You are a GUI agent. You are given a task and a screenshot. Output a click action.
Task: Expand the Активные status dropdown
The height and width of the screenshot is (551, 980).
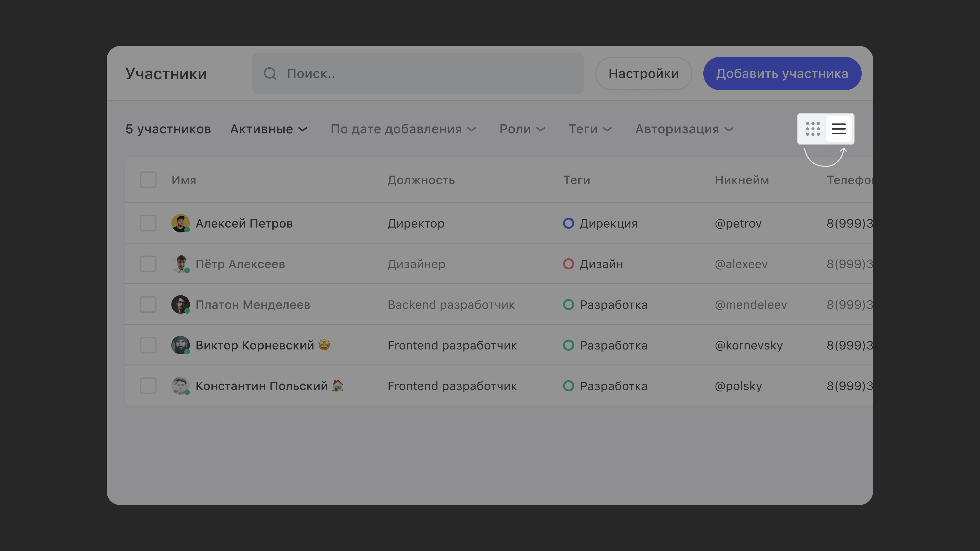[x=268, y=129]
